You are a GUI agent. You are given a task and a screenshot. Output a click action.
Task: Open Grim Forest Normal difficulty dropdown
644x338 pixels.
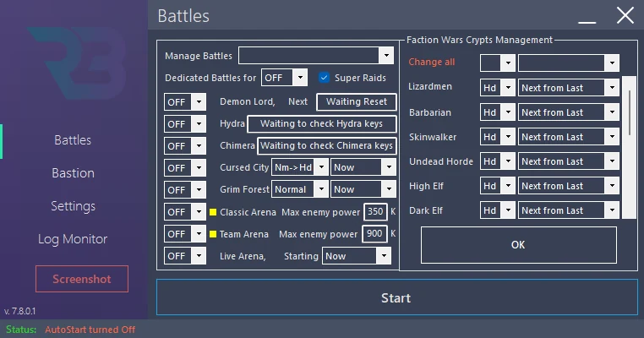300,189
